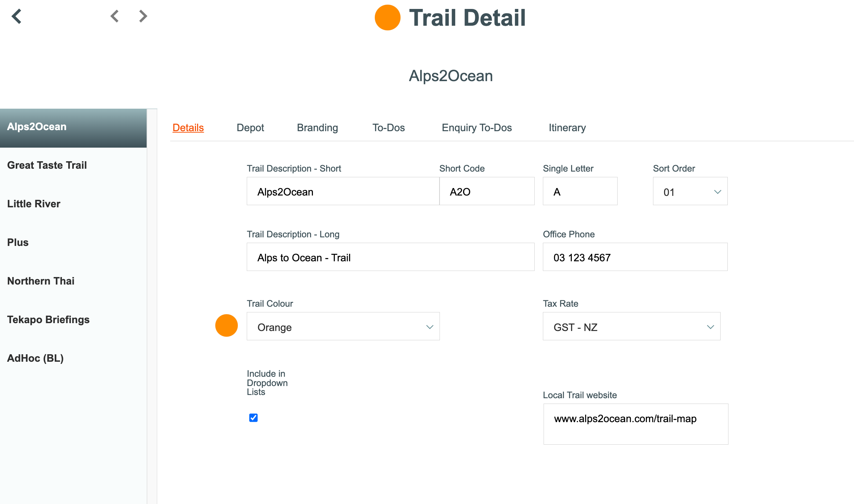Click the Local Trail website label
This screenshot has width=854, height=504.
point(580,395)
